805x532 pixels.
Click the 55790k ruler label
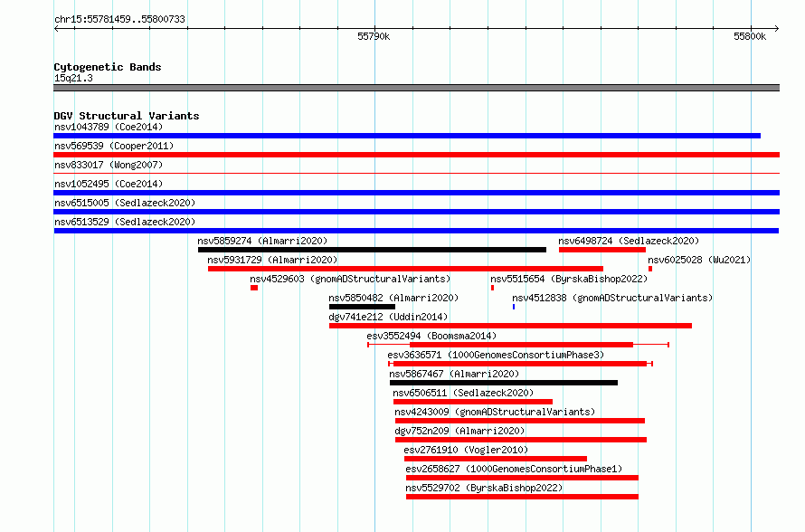(x=374, y=36)
